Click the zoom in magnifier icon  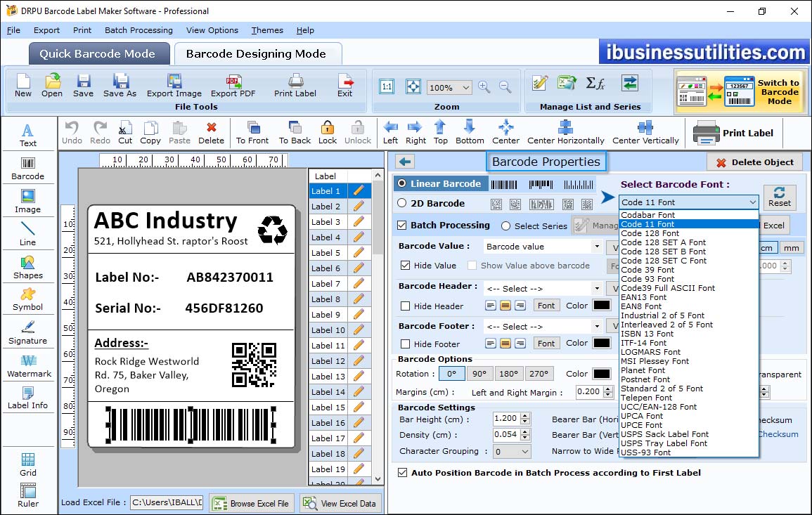click(484, 87)
